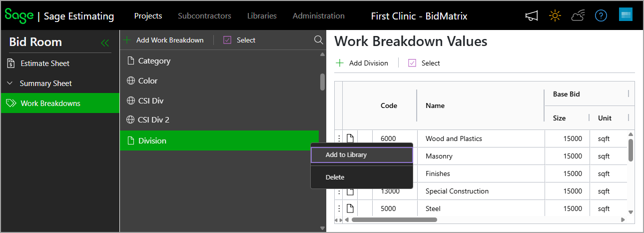The image size is (644, 233).
Task: Click the Masonry name cell
Action: [481, 156]
